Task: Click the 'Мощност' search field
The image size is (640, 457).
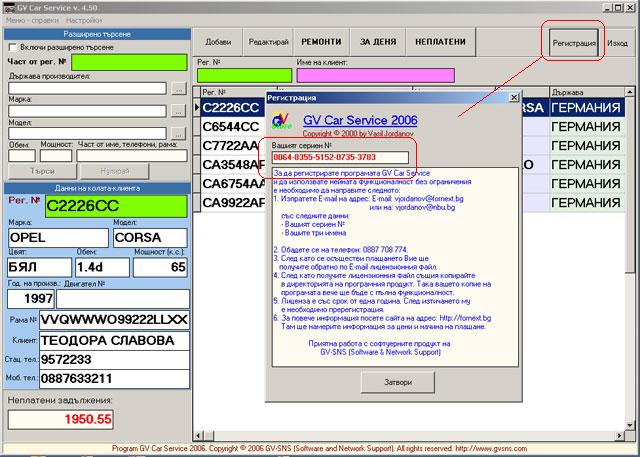Action: (56, 156)
